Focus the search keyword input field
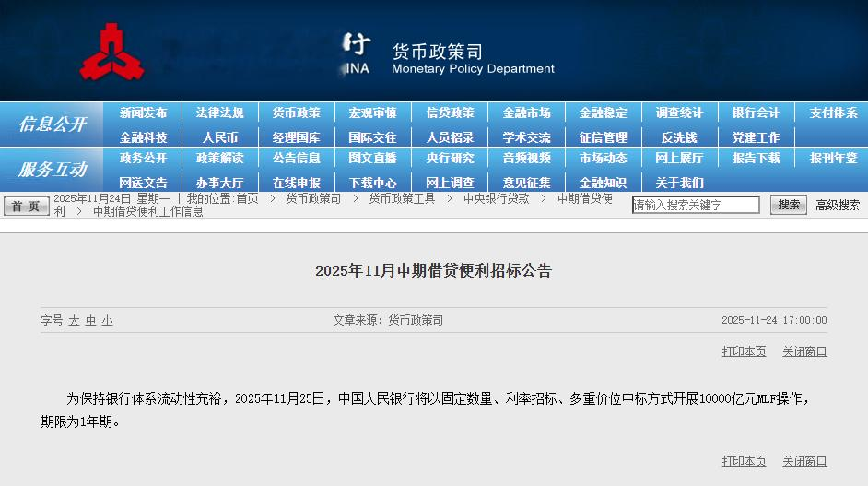The image size is (868, 486). tap(696, 205)
